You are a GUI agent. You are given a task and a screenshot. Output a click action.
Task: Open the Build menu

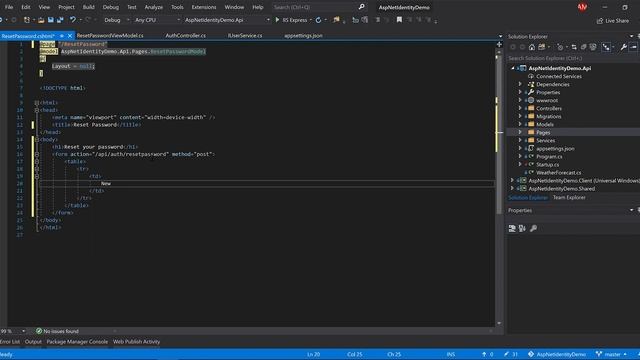click(89, 7)
